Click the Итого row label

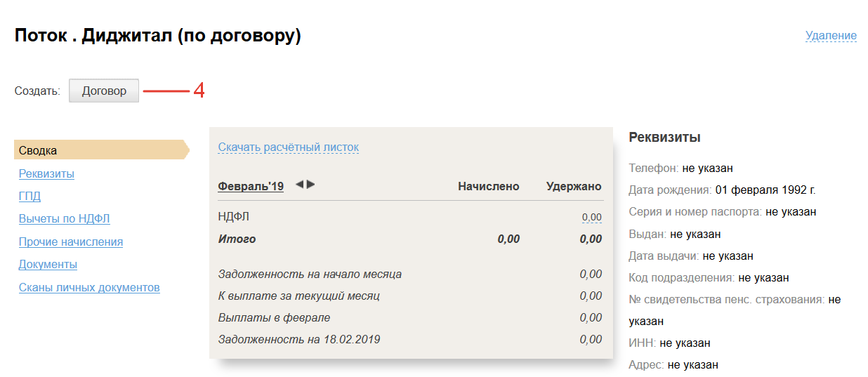(x=237, y=239)
